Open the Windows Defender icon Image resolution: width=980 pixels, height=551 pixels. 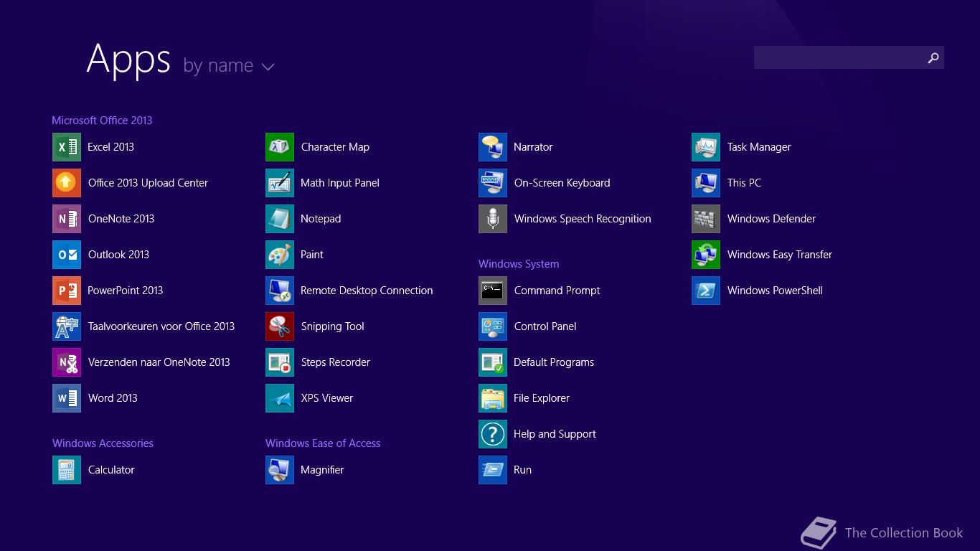coord(706,219)
